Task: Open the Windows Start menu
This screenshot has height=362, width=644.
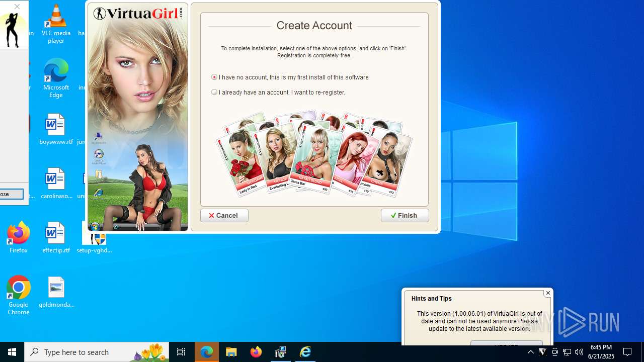Action: click(12, 352)
